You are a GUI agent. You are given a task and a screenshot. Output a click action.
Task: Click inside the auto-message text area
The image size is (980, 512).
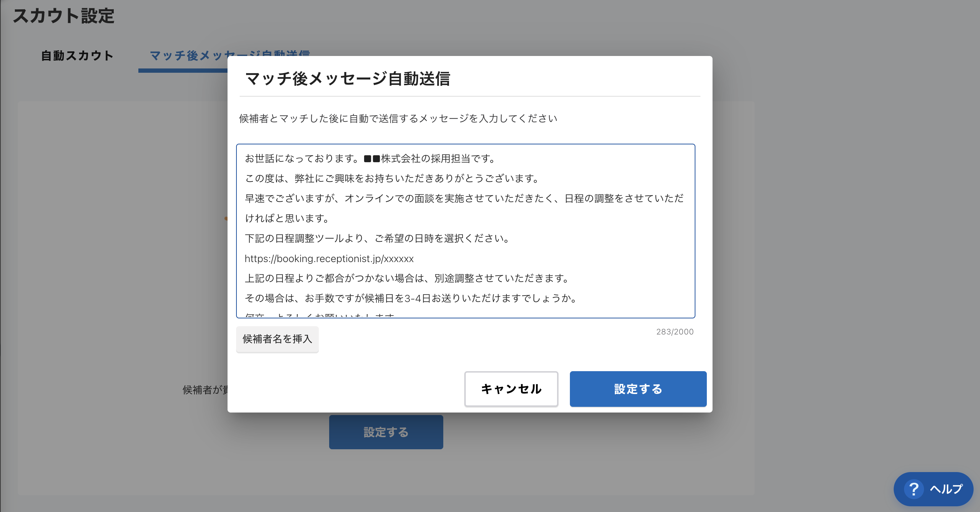pos(465,231)
